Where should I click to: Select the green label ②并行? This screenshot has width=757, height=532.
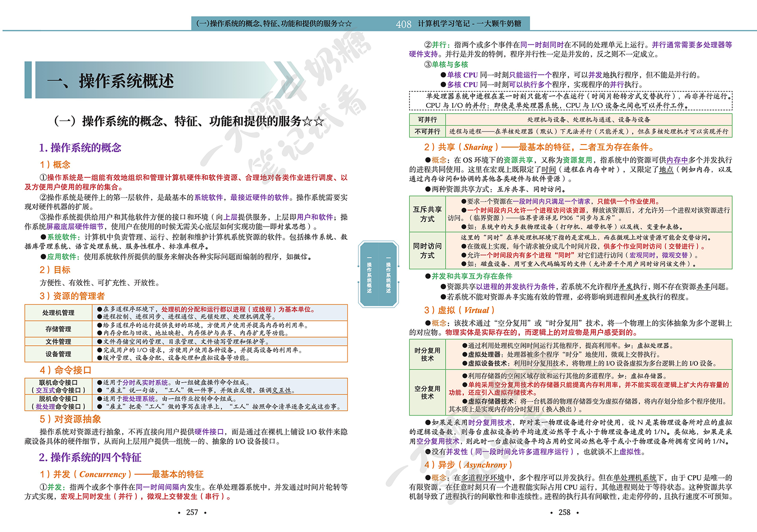click(437, 44)
